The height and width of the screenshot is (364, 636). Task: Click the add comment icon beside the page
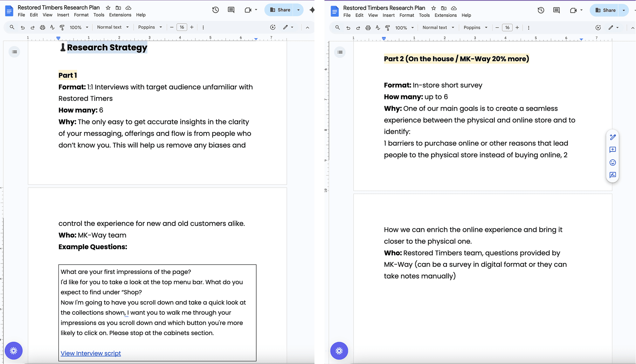[x=612, y=150]
